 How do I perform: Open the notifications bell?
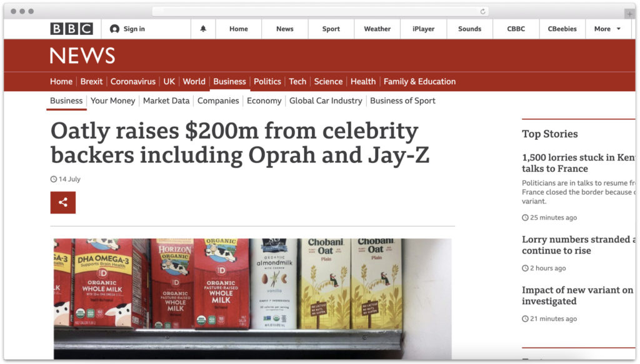[x=203, y=29]
